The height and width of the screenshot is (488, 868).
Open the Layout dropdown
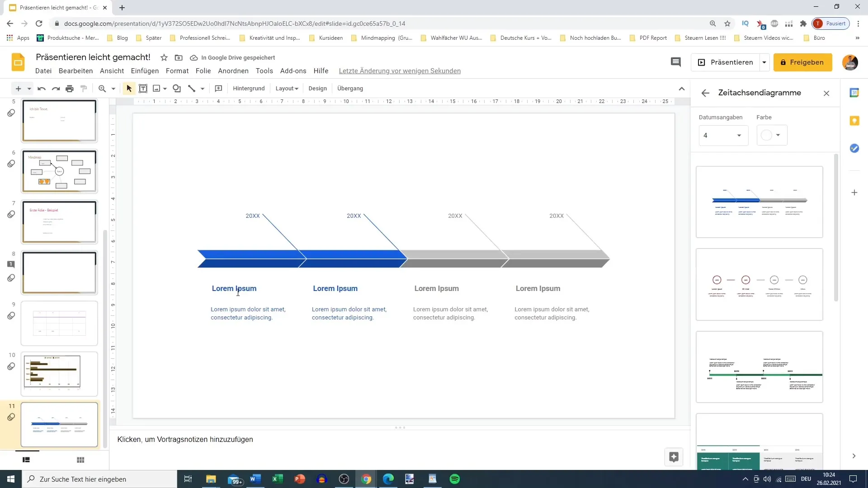(x=287, y=89)
